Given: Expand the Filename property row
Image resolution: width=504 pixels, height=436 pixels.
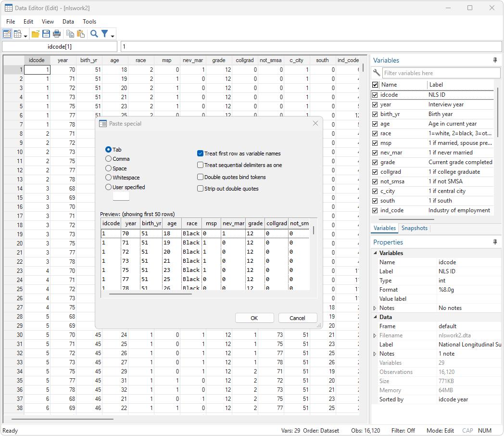Looking at the screenshot, I should pyautogui.click(x=375, y=335).
